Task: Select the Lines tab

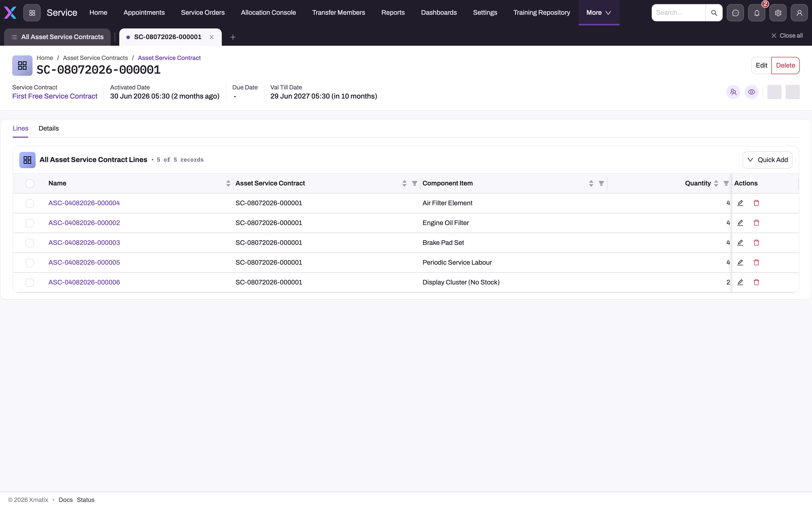Action: coord(21,128)
